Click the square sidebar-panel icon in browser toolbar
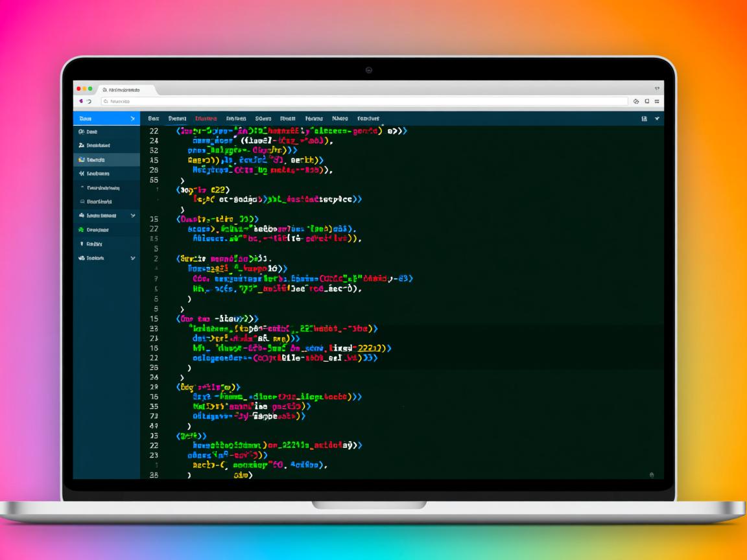Image resolution: width=747 pixels, height=560 pixels. coord(646,101)
